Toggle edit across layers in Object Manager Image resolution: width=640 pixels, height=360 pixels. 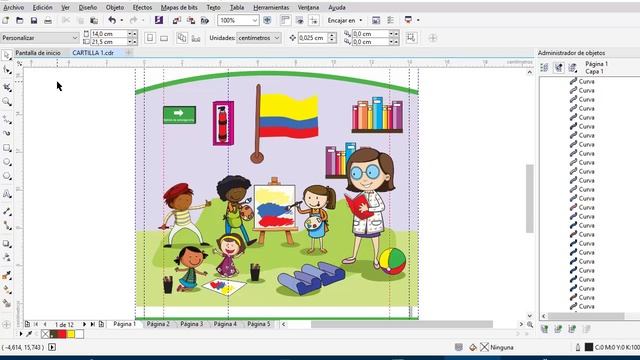pos(558,68)
